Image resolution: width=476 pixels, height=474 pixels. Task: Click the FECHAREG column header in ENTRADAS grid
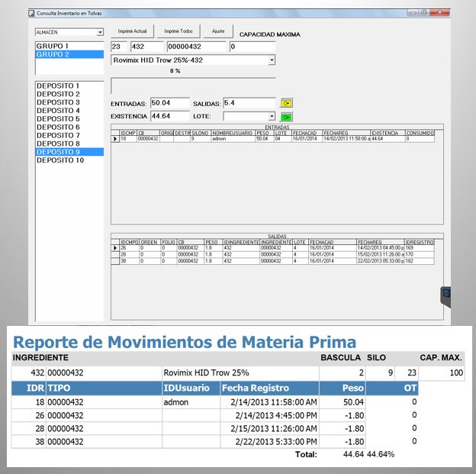click(x=346, y=133)
